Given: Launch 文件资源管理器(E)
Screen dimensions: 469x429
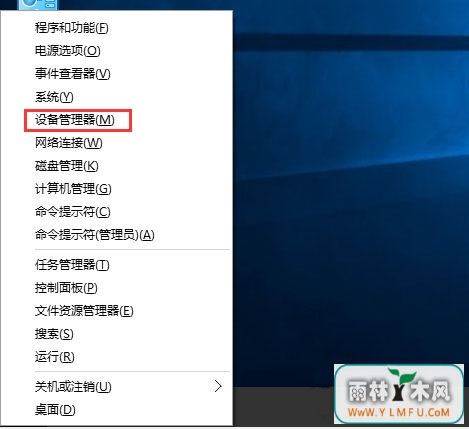Looking at the screenshot, I should pos(84,311).
